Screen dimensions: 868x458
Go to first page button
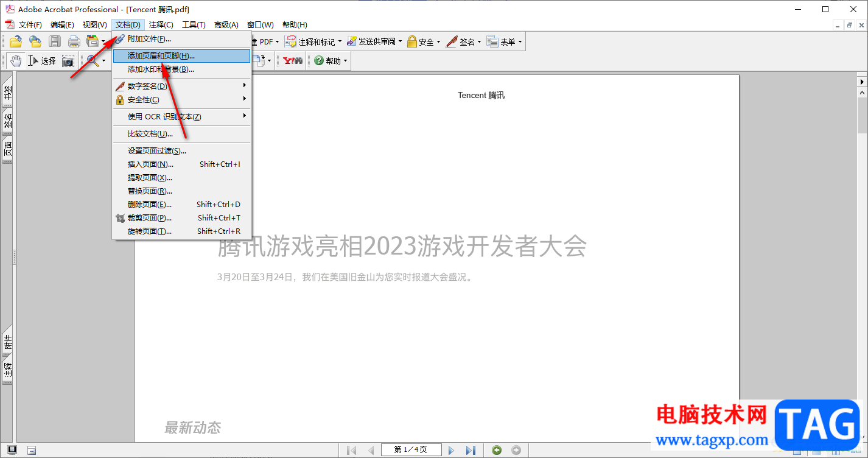point(351,450)
